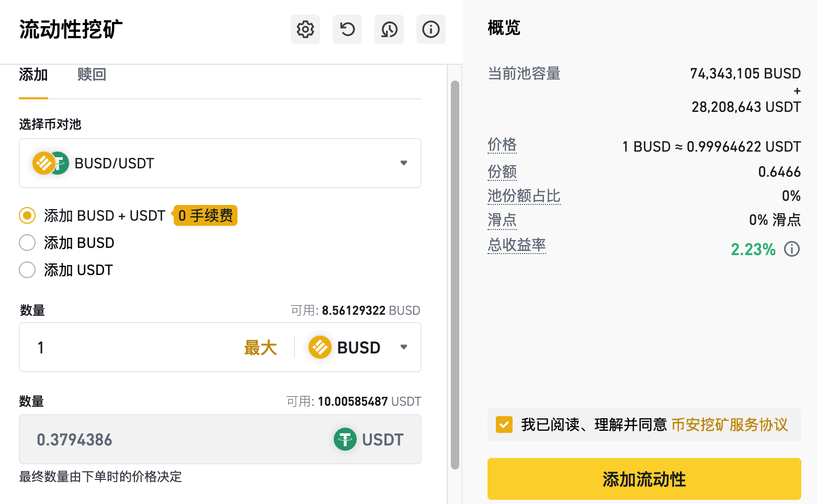Click the 份额 label
Screen dimensions: 817x504
pos(502,171)
